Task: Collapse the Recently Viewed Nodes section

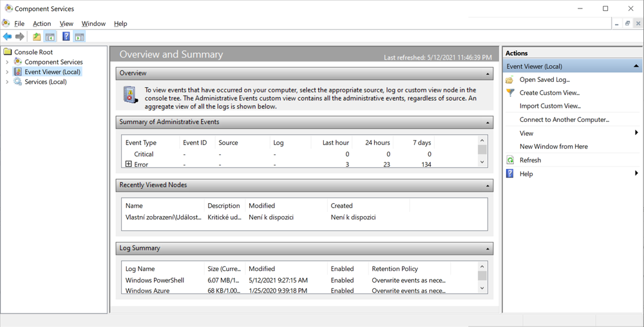Action: tap(488, 186)
